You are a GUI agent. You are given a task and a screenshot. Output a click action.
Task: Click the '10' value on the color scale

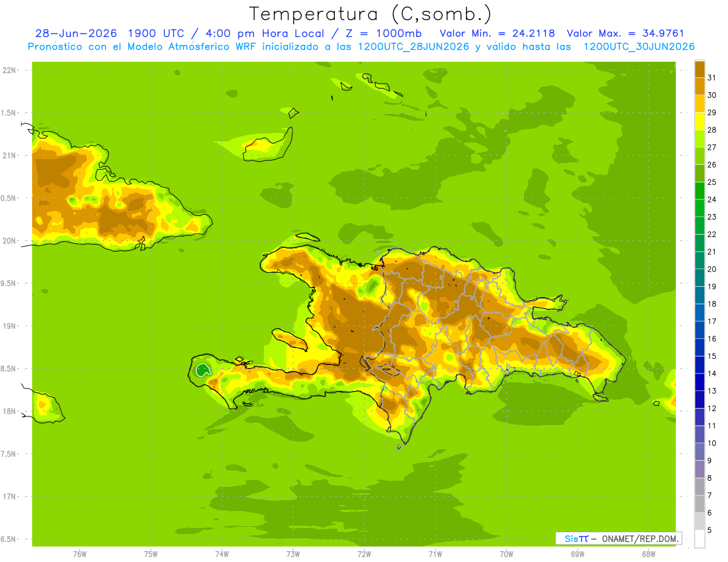tap(712, 443)
